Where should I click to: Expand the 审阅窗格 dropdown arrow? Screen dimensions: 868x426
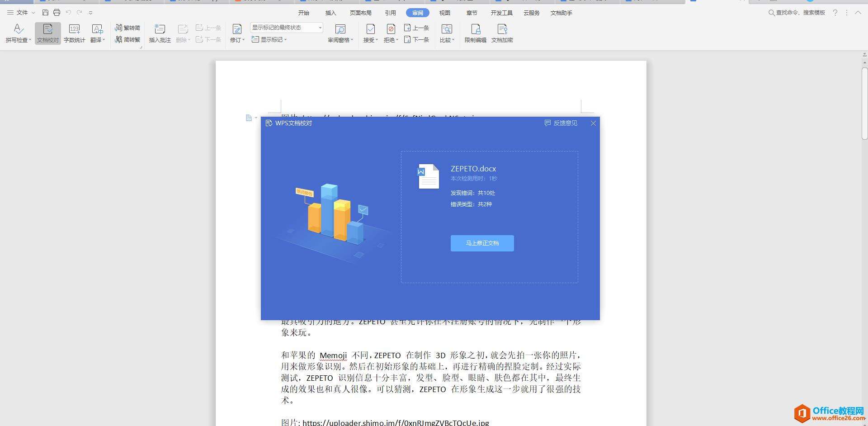pyautogui.click(x=352, y=40)
